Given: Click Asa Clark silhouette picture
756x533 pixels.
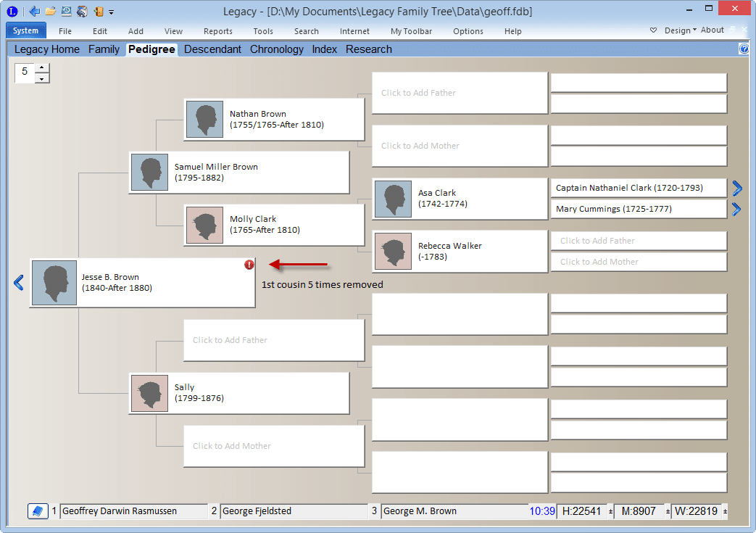Looking at the screenshot, I should [x=393, y=199].
